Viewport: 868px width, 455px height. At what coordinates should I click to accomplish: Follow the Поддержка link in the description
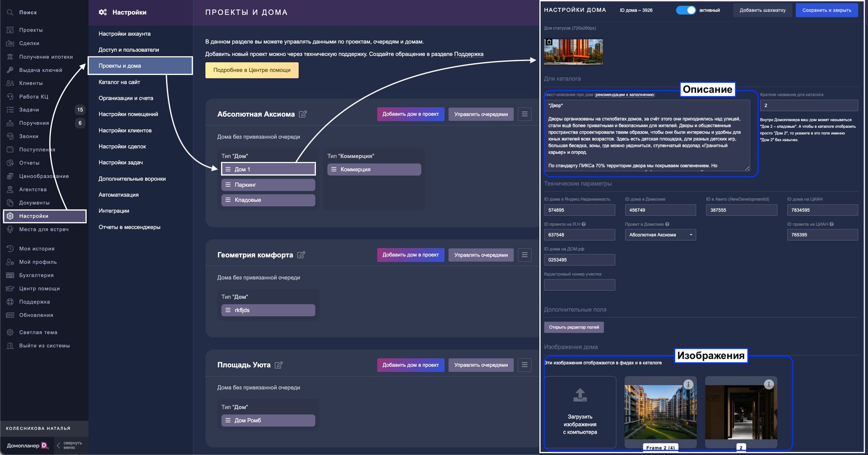pos(469,54)
